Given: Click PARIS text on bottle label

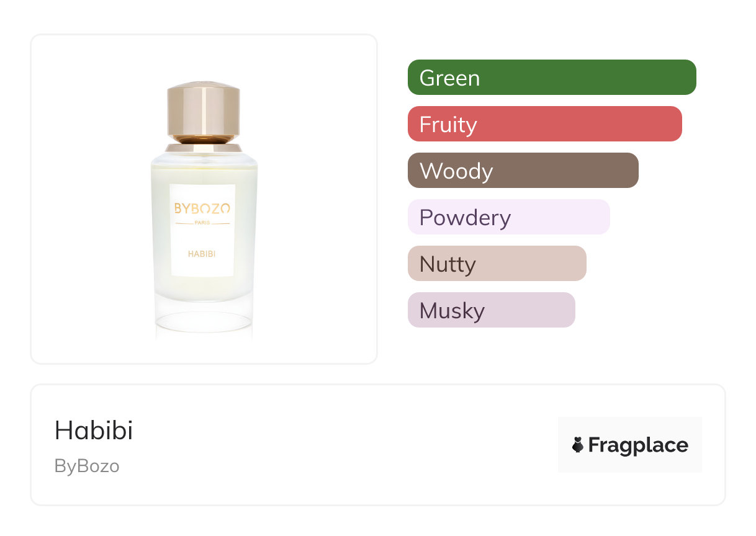Looking at the screenshot, I should [x=202, y=223].
